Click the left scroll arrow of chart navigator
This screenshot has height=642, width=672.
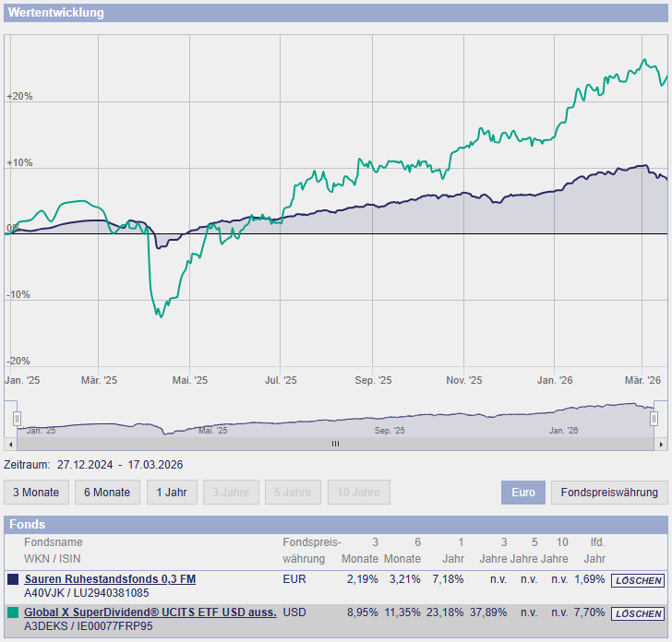click(x=10, y=444)
